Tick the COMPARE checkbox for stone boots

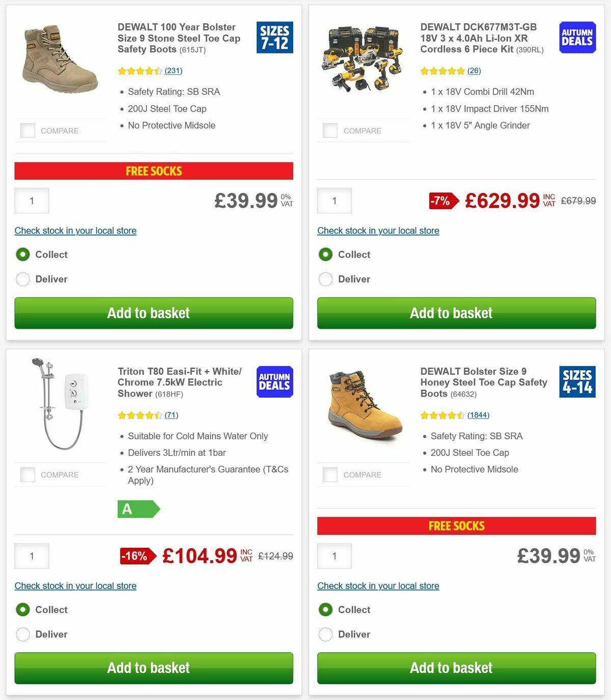click(x=27, y=130)
